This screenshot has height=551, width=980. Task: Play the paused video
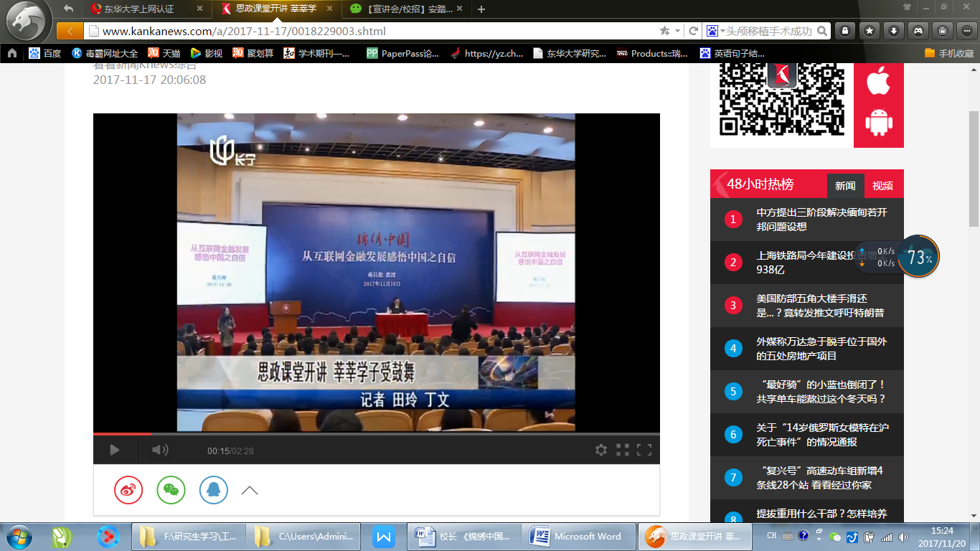[114, 450]
